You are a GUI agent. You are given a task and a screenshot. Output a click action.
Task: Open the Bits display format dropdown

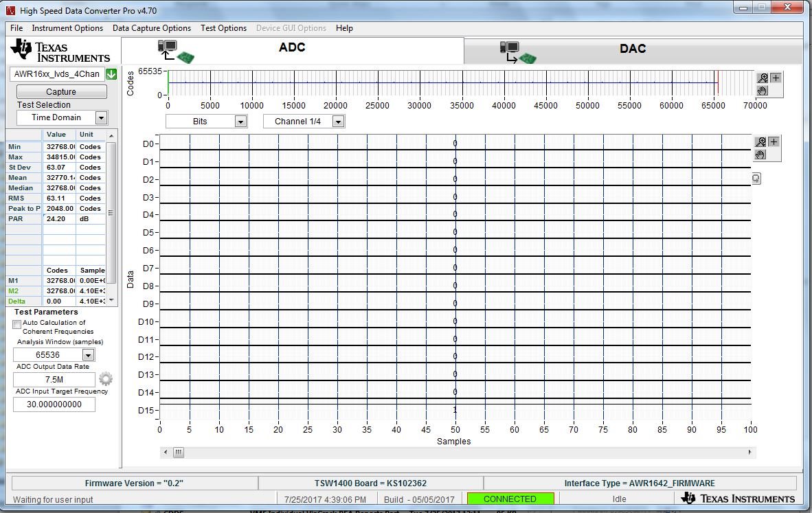[240, 122]
